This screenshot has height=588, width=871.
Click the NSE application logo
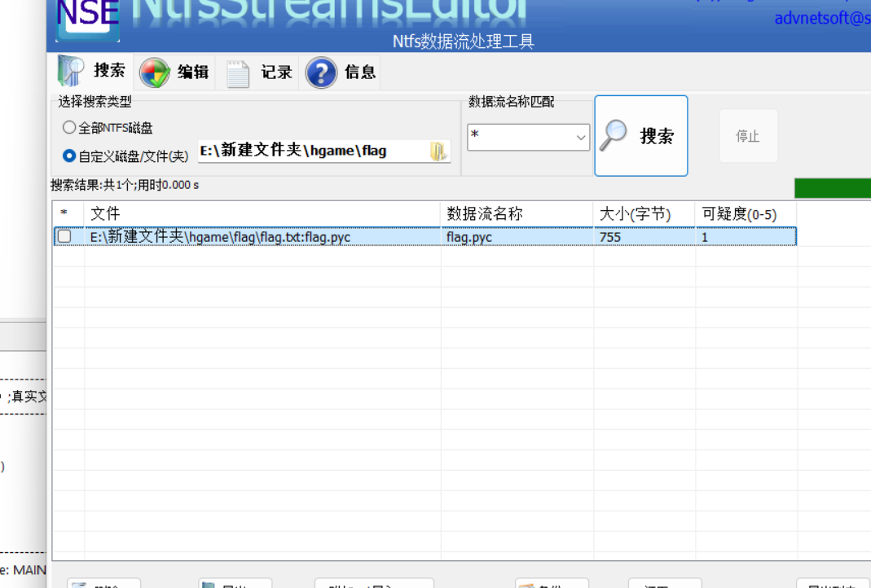click(88, 18)
